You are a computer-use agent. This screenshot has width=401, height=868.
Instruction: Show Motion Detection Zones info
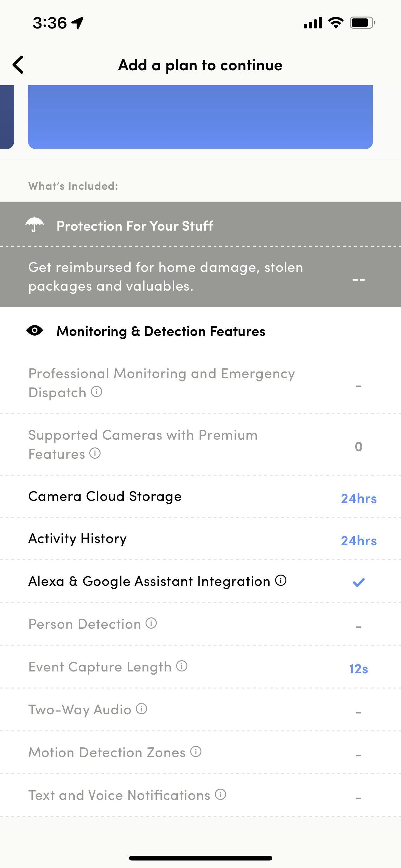(196, 751)
